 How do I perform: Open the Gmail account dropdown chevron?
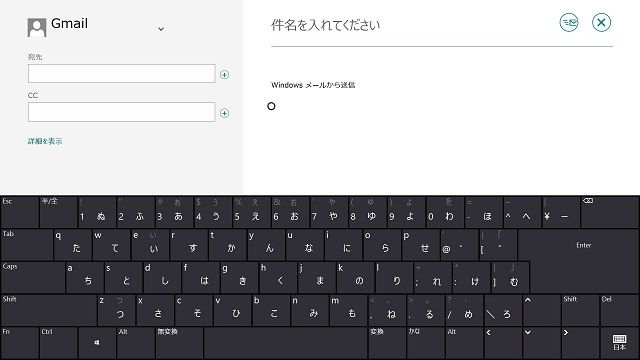coord(161,29)
